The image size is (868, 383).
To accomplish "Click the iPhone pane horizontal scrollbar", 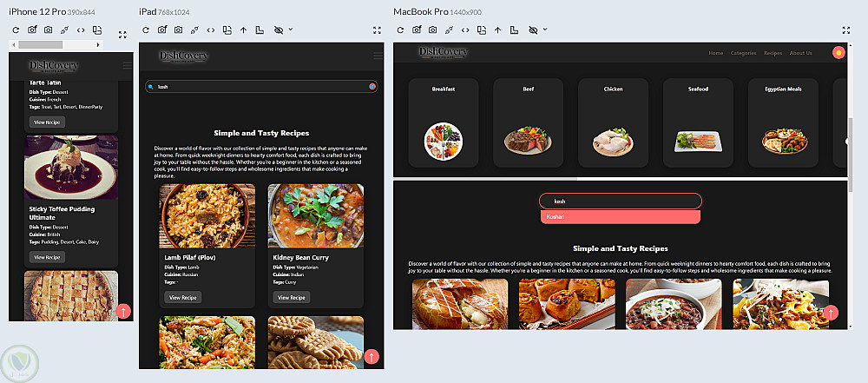I will 41,44.
